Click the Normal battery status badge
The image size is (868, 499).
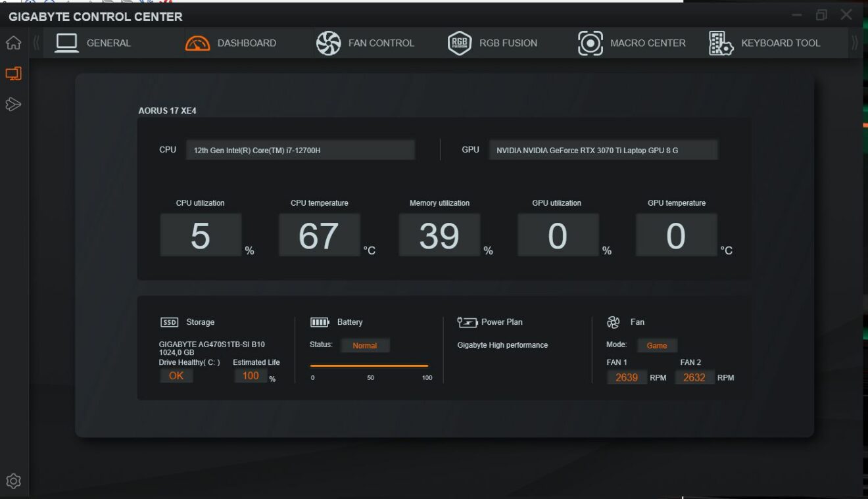(x=366, y=345)
